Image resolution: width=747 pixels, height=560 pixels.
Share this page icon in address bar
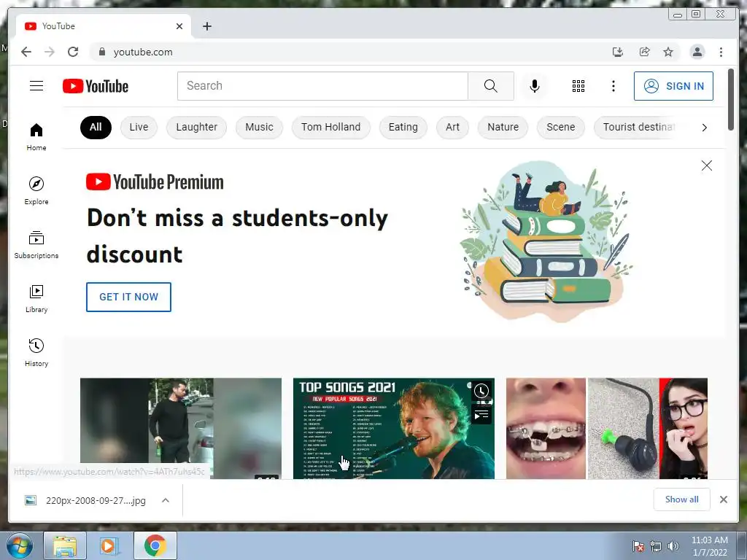pyautogui.click(x=644, y=52)
